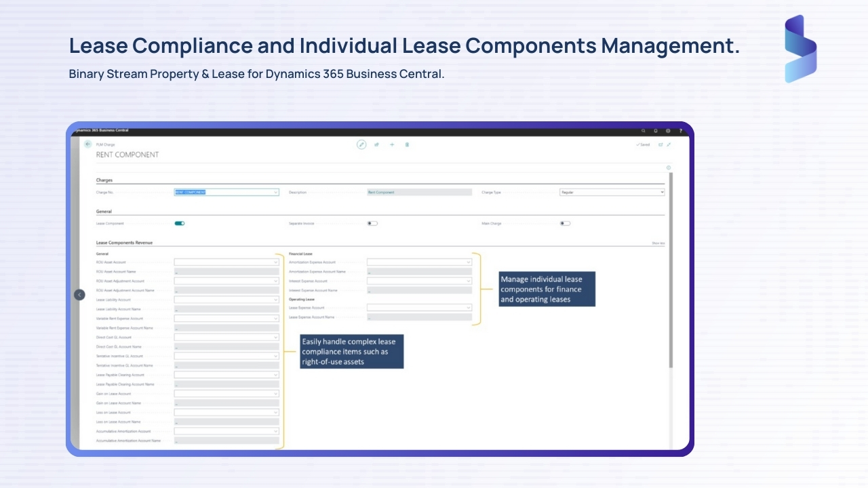The width and height of the screenshot is (868, 488).
Task: Click the Amortization Expense Account Name field
Action: (x=419, y=272)
